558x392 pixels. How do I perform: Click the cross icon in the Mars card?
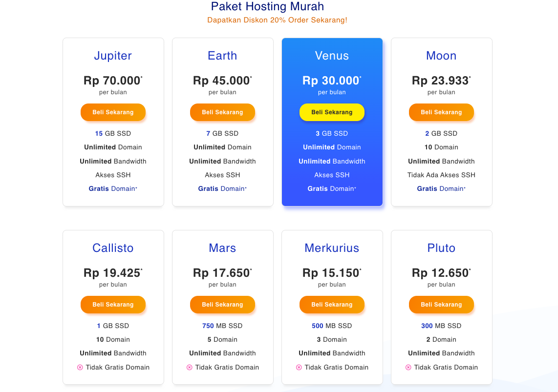(189, 368)
